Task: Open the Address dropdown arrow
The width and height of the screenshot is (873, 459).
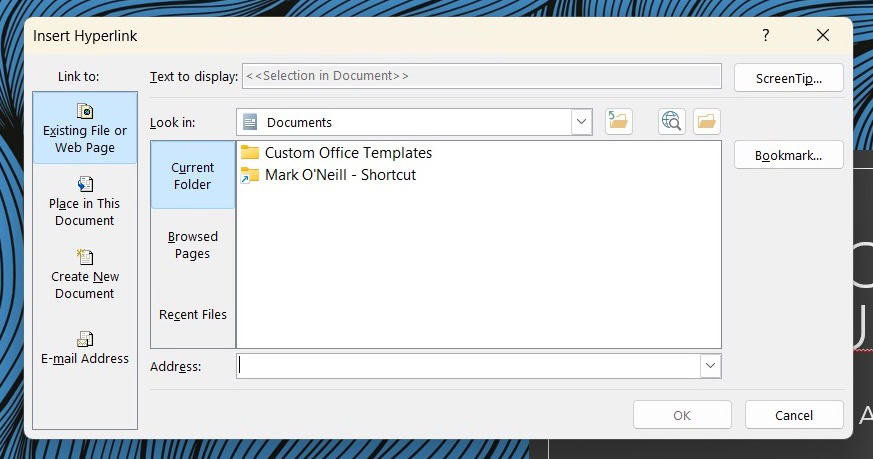Action: tap(710, 366)
